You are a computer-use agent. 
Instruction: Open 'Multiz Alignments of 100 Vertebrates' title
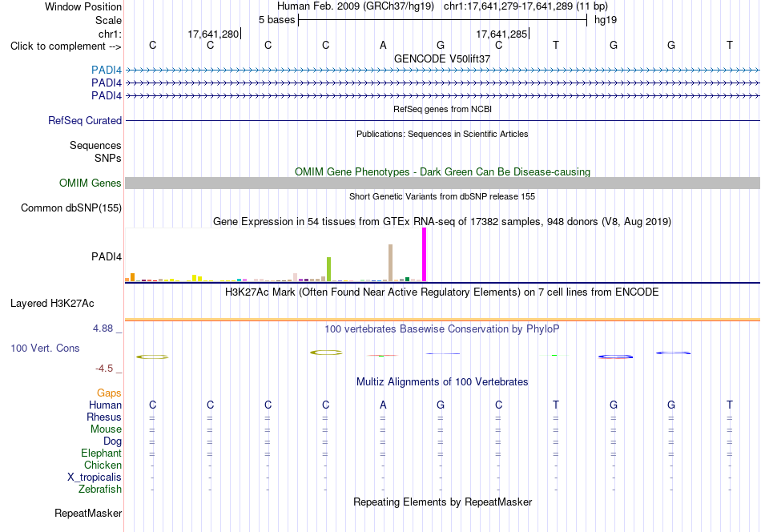point(442,382)
